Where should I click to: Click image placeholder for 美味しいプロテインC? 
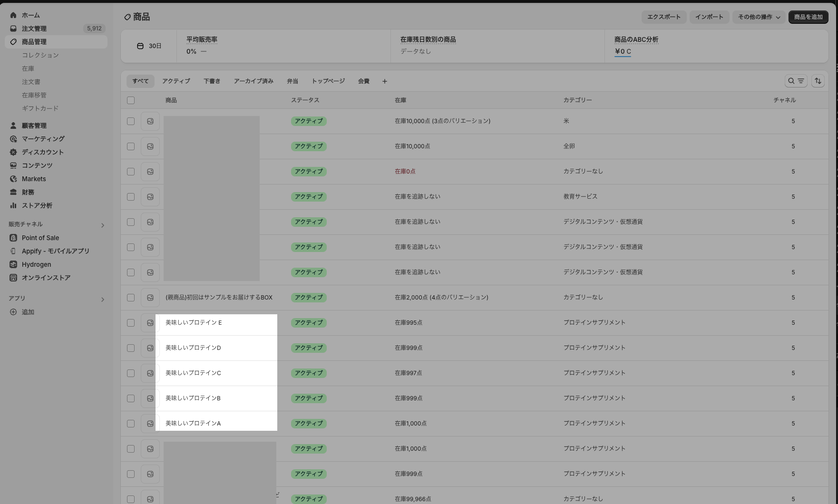150,373
